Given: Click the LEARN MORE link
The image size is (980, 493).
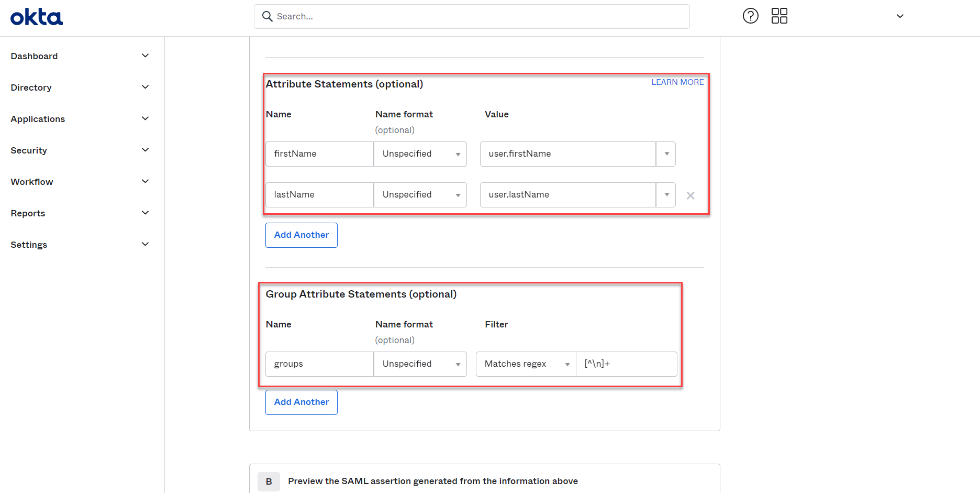Looking at the screenshot, I should 677,82.
